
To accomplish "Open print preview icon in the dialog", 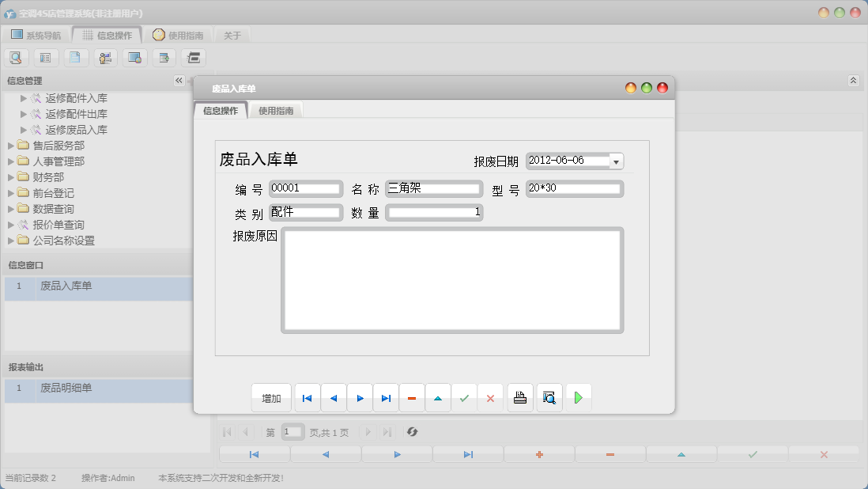I will point(549,398).
